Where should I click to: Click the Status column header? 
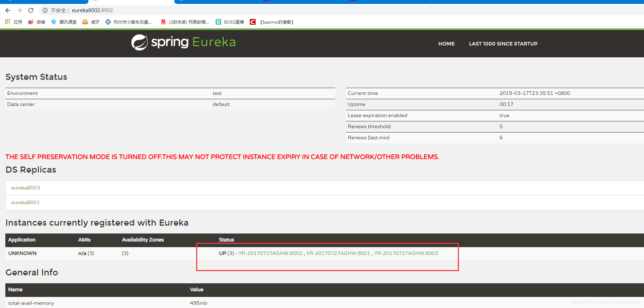tap(226, 240)
